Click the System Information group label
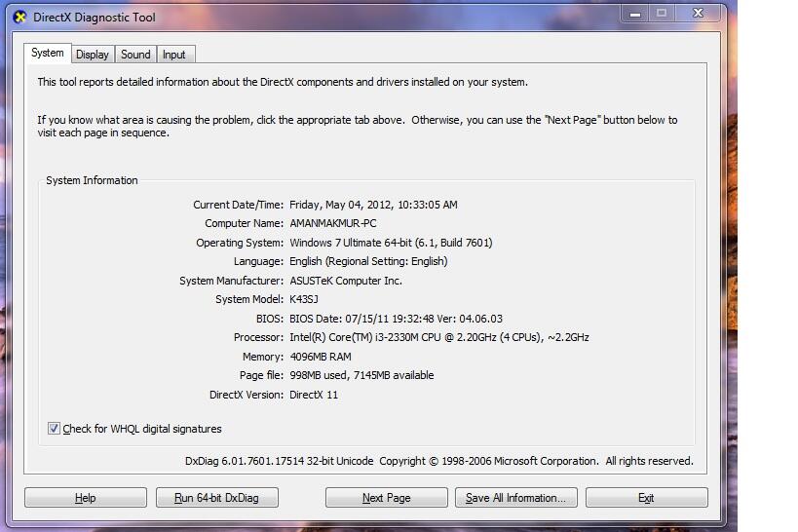The height and width of the screenshot is (532, 798). click(92, 180)
